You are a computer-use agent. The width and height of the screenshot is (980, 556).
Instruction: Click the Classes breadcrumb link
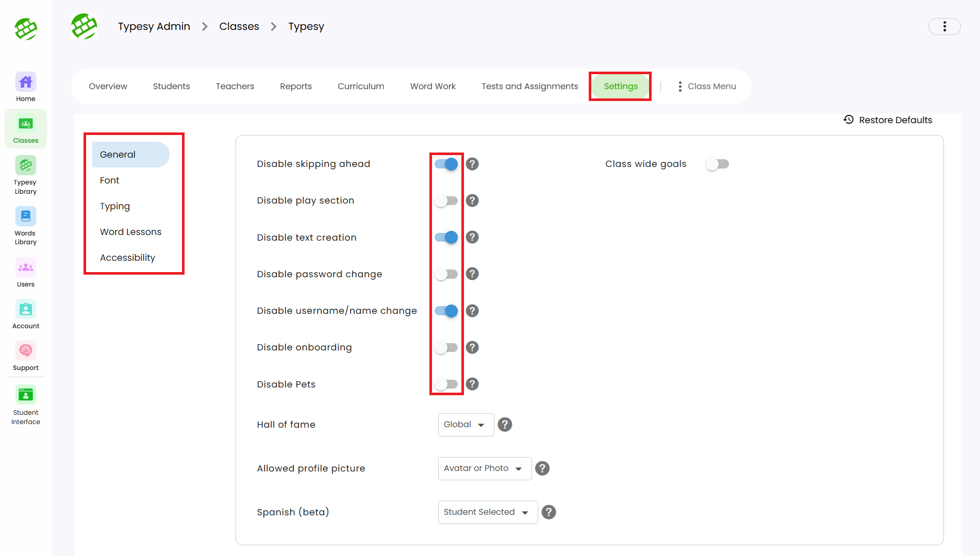pyautogui.click(x=239, y=26)
